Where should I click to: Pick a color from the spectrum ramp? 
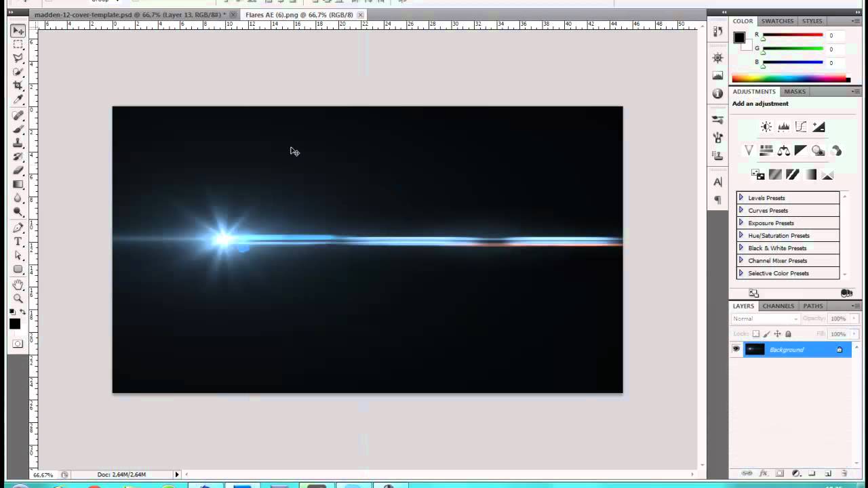pos(789,79)
